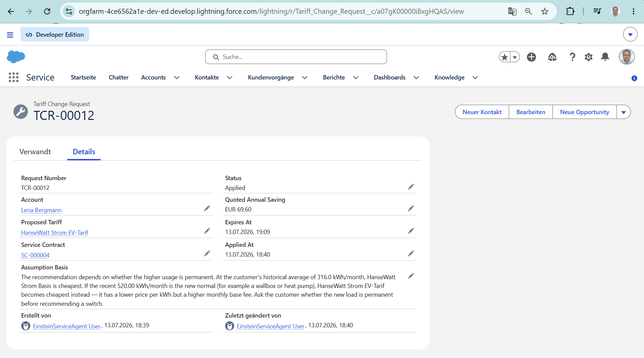
Task: Expand the Berichte nav dropdown chevron
Action: 356,77
